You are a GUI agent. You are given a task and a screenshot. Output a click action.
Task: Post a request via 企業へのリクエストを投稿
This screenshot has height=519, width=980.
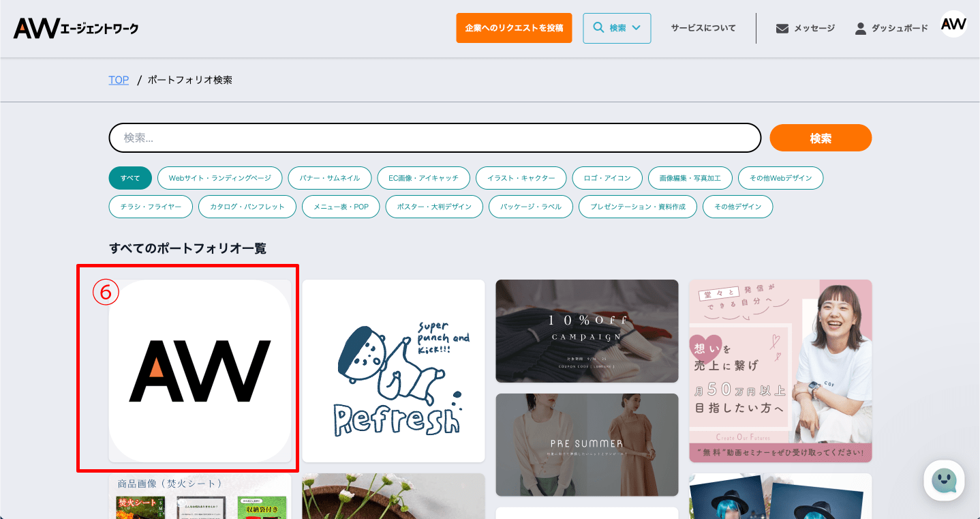point(514,28)
